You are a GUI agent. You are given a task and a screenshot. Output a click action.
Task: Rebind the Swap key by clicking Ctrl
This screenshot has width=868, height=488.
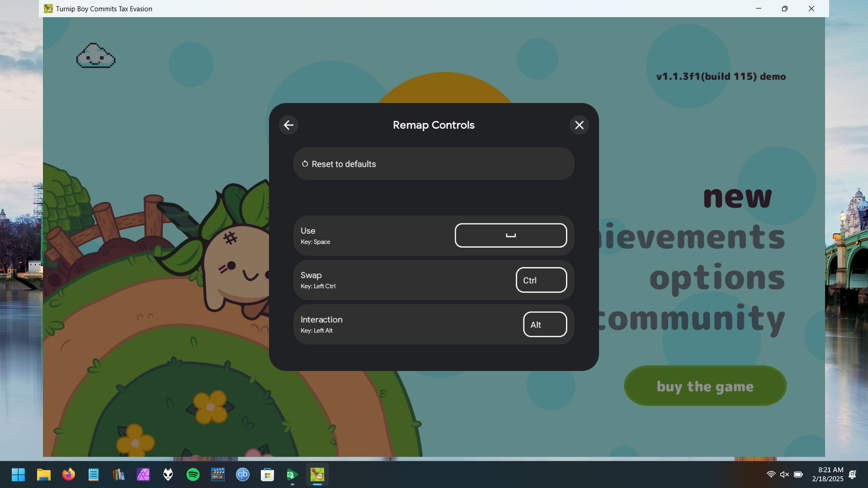coord(541,280)
